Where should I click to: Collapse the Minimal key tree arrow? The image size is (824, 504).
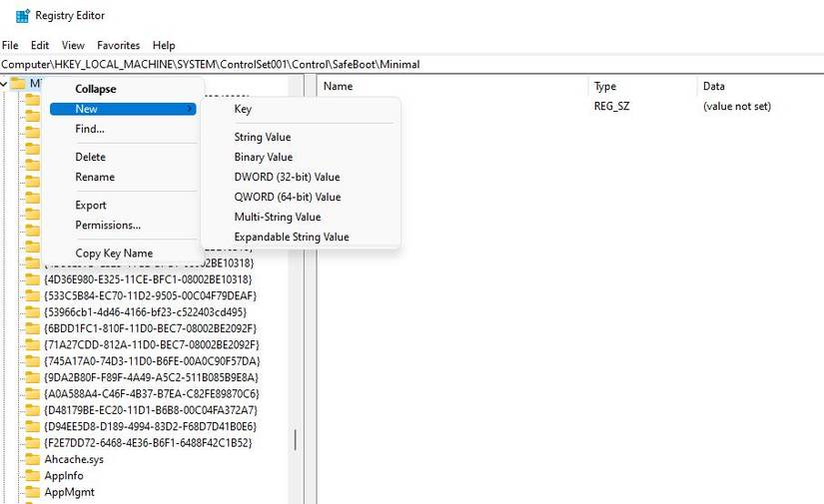(4, 84)
